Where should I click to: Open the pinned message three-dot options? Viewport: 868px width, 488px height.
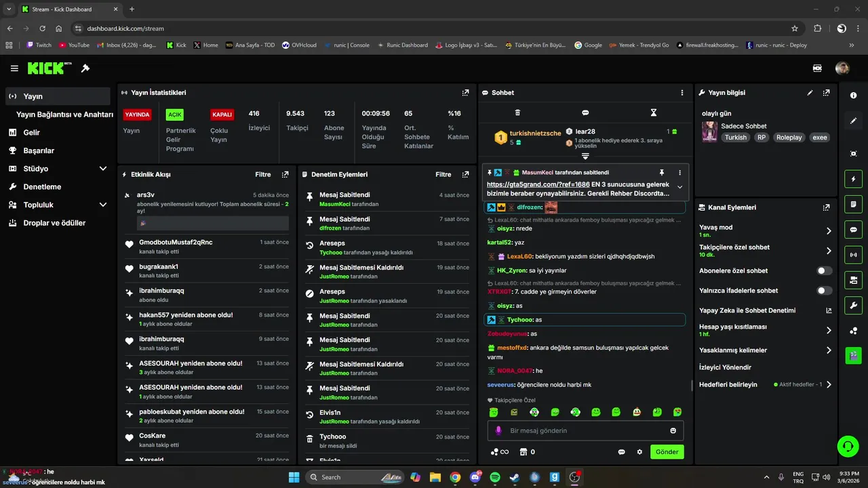(x=679, y=173)
